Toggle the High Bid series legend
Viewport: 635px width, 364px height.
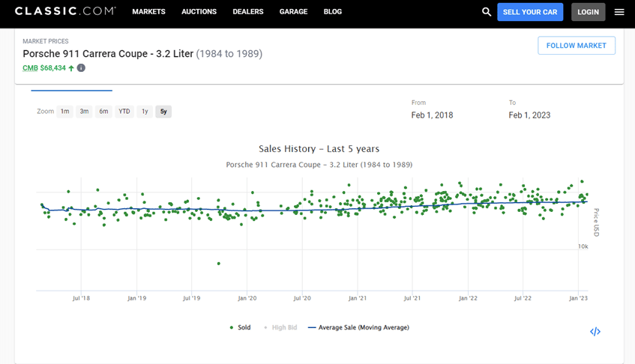tap(280, 327)
